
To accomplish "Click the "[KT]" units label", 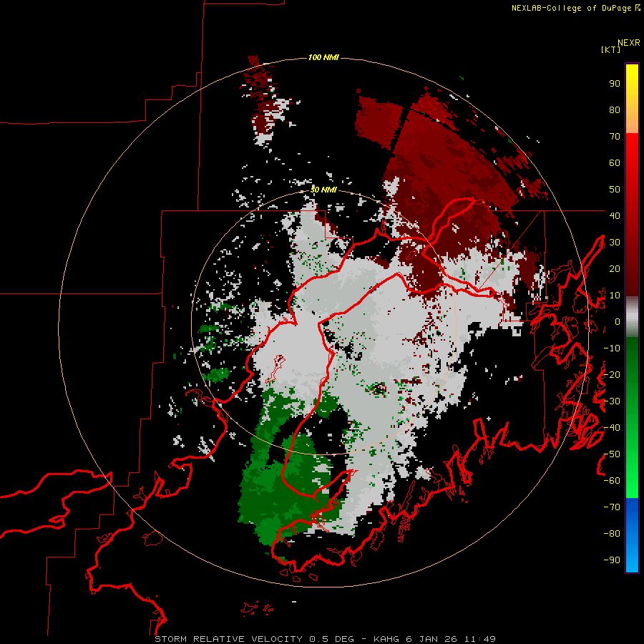I will click(x=611, y=49).
